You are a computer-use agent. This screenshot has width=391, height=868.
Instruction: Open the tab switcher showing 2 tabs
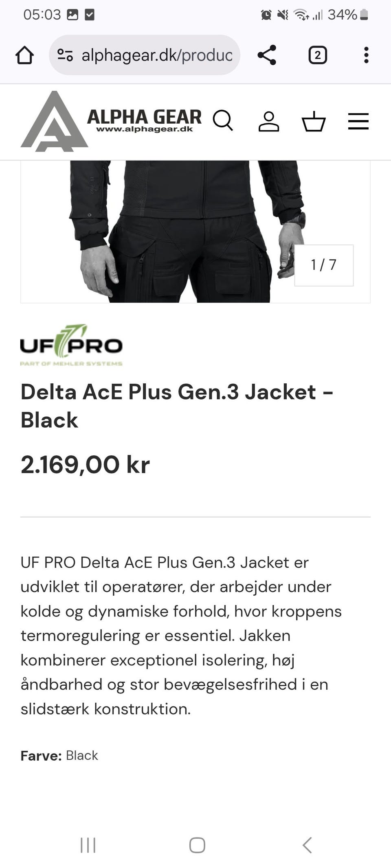pos(318,55)
